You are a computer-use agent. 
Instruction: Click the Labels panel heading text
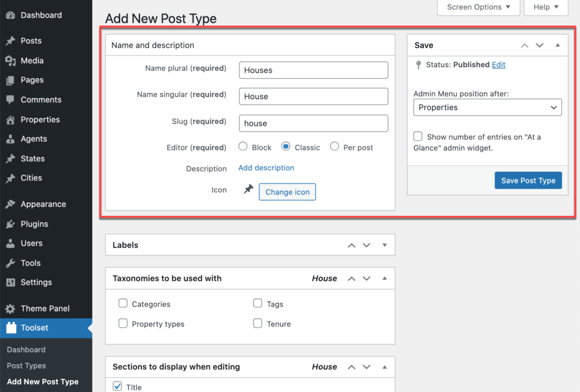point(125,245)
